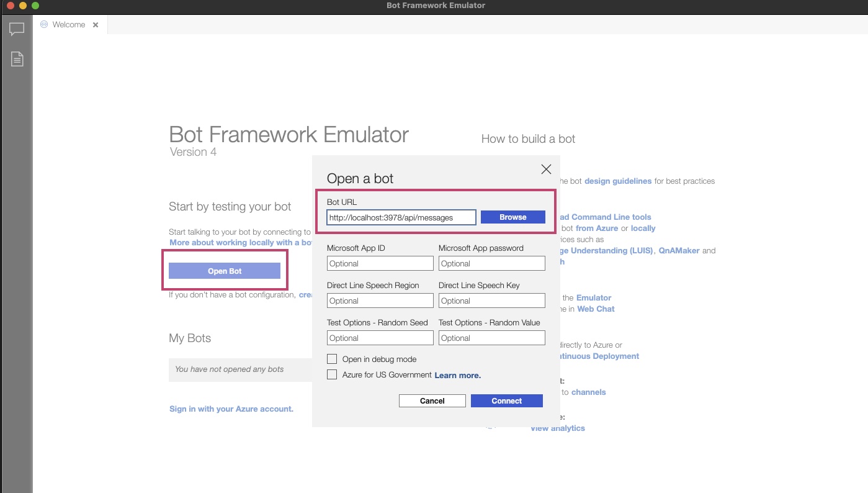Click the My Bots heading
Screen dimensions: 868x493
(x=190, y=338)
